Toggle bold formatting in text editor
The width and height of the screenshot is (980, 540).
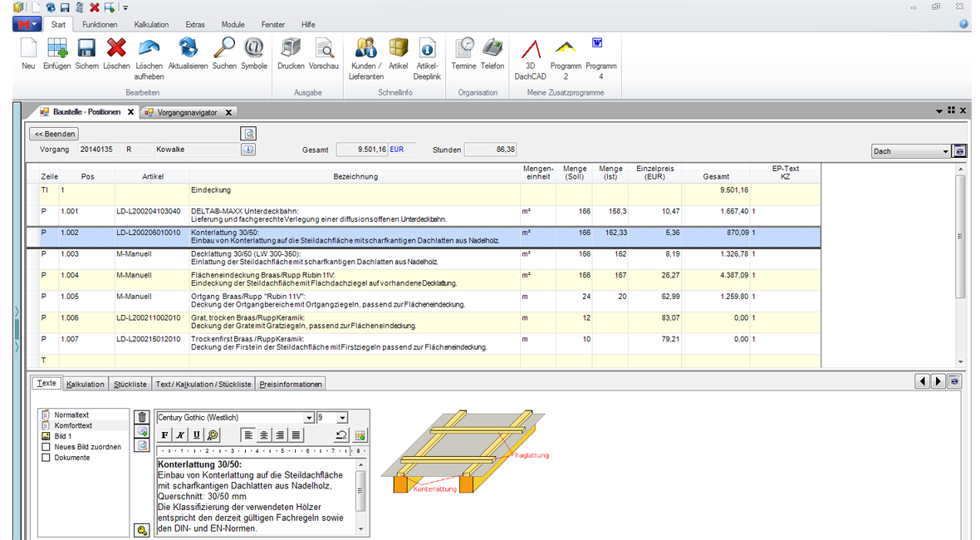[164, 434]
